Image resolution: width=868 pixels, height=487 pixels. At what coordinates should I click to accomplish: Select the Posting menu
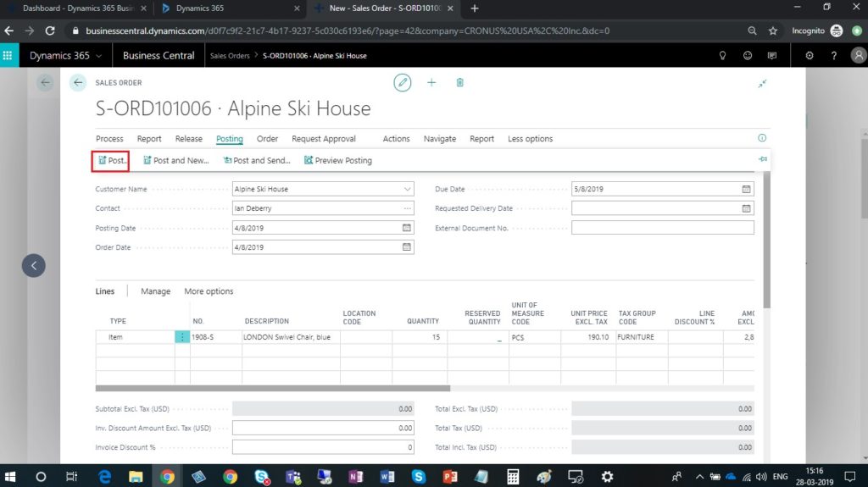pos(230,139)
